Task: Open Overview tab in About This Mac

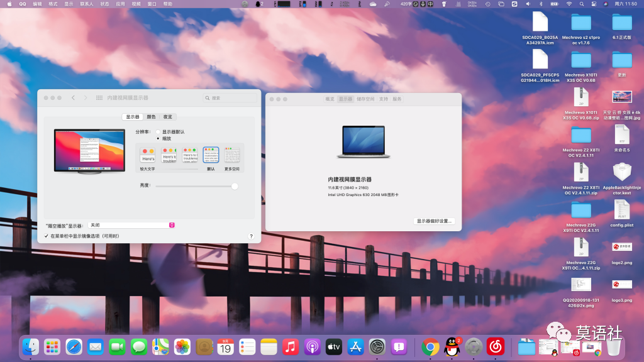Action: click(x=330, y=99)
